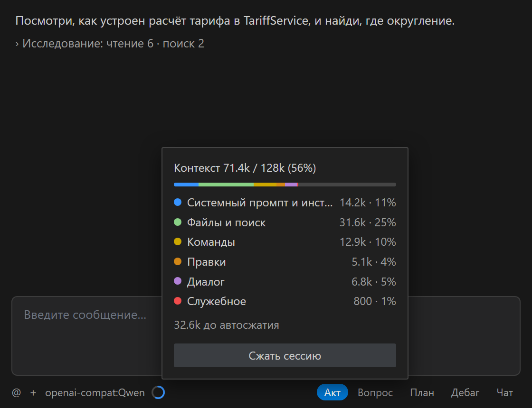Expand the Исследование: чтение 6 section
Screen dimensions: 532x408
click(110, 43)
